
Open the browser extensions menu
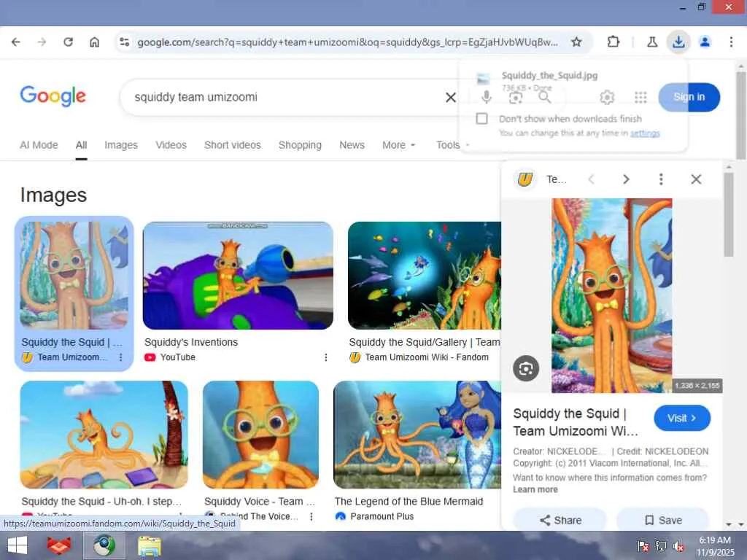[613, 42]
